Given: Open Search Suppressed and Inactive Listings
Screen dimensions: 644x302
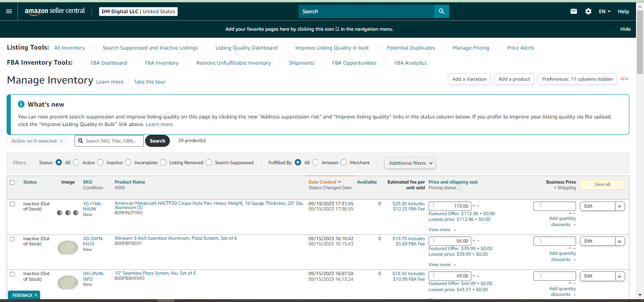Looking at the screenshot, I should pyautogui.click(x=150, y=48).
